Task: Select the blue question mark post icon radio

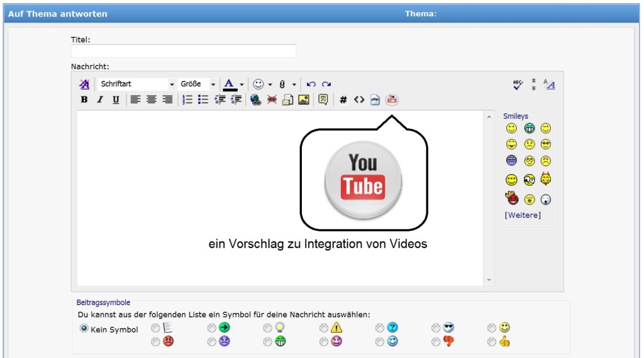Action: tap(379, 328)
